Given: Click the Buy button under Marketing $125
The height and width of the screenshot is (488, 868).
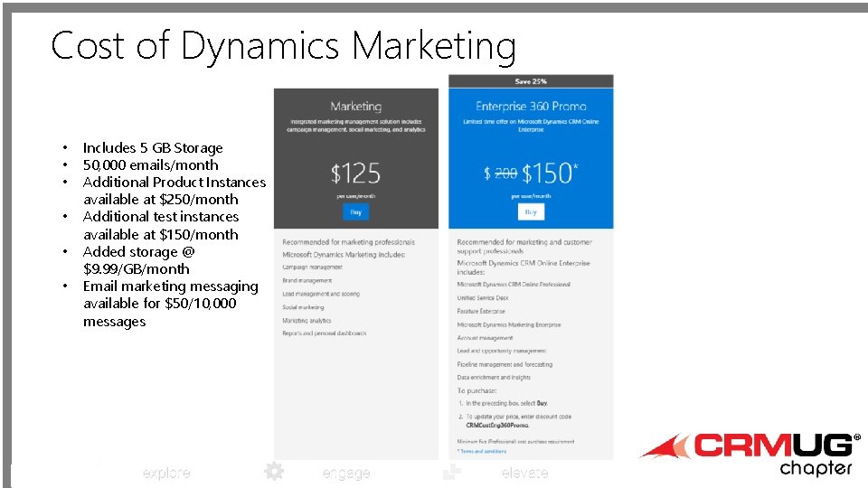Looking at the screenshot, I should [x=355, y=211].
